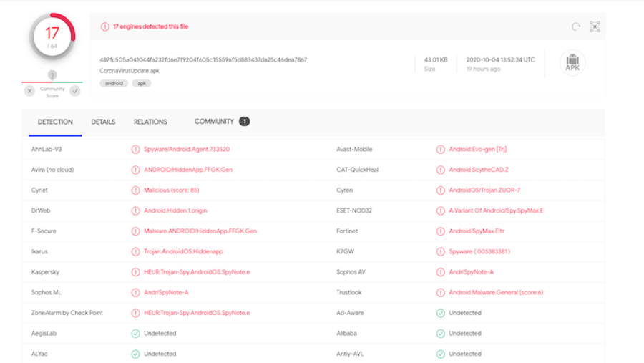Click the Fortinet warning icon
644x363 pixels.
pos(441,231)
